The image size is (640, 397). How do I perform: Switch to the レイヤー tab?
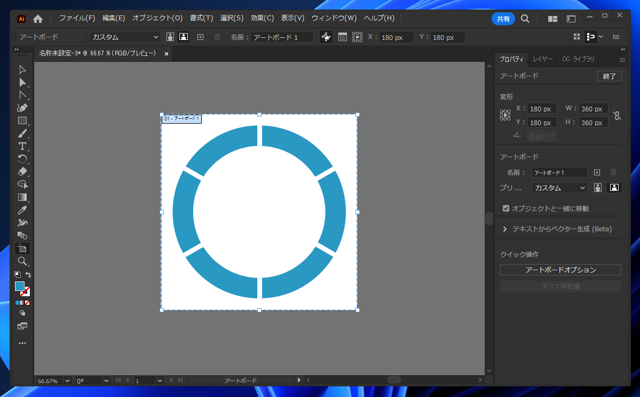pos(542,59)
